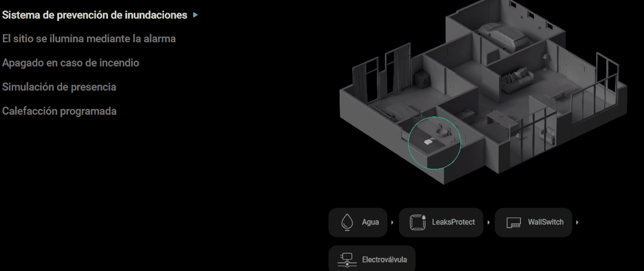The width and height of the screenshot is (644, 271).
Task: Open the LeaksProtect step label
Action: click(x=453, y=222)
